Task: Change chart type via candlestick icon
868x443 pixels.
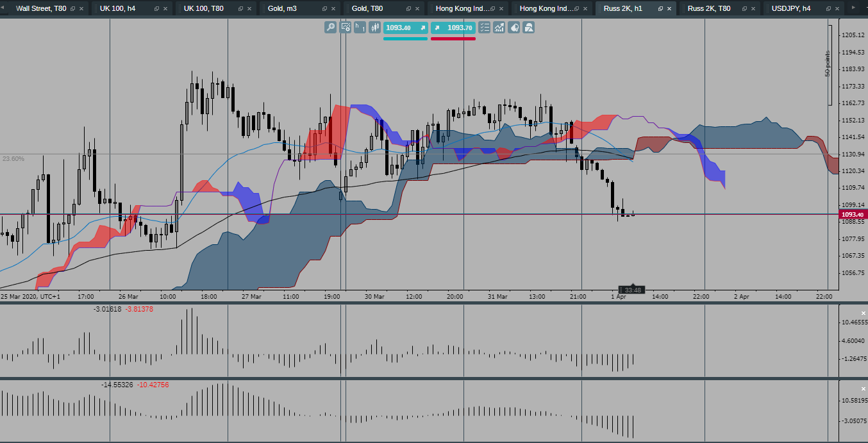Action: 375,28
